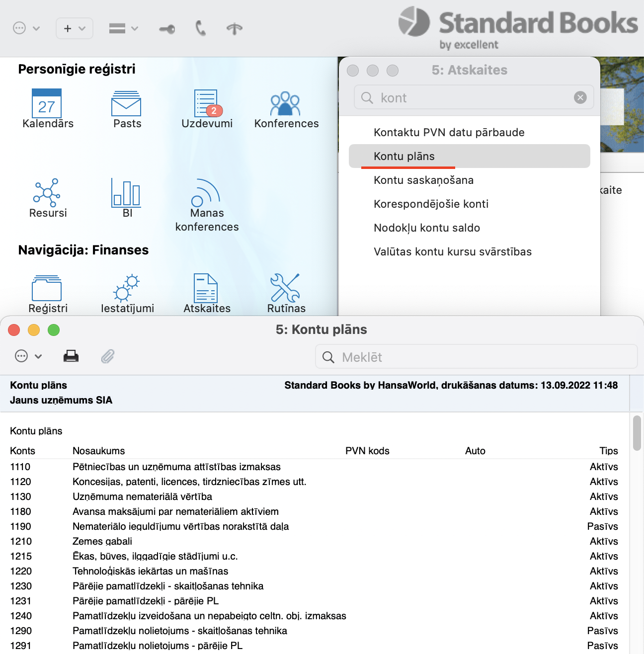The image size is (644, 654).
Task: Open the Pasts mail icon
Action: click(126, 103)
